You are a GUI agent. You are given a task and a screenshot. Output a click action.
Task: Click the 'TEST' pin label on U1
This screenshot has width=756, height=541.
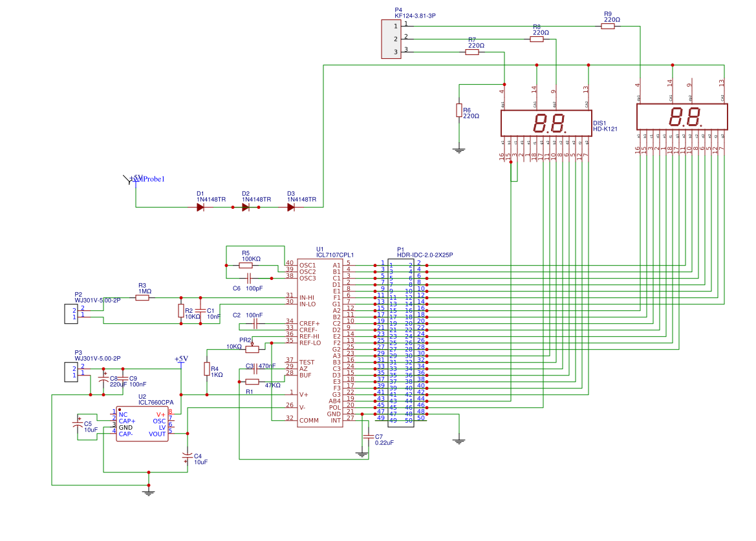coord(307,362)
